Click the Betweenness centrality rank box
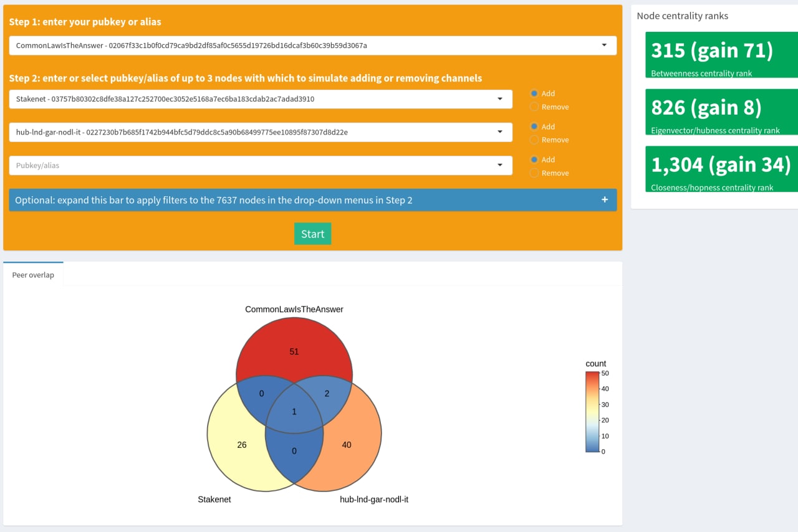Image resolution: width=798 pixels, height=532 pixels. (721, 55)
